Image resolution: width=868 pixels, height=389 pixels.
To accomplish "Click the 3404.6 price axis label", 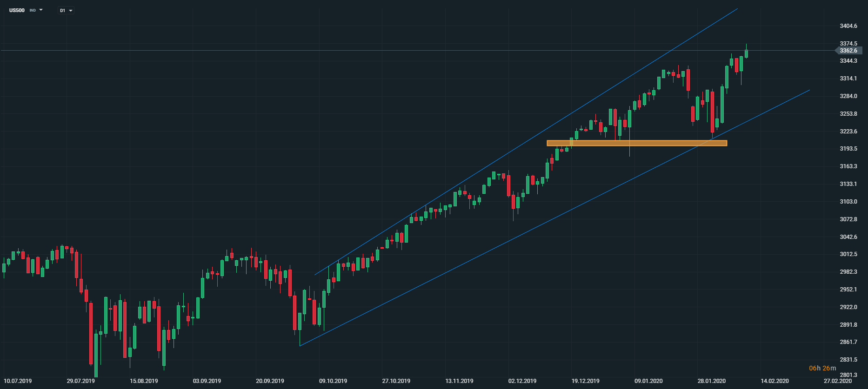I will (848, 26).
